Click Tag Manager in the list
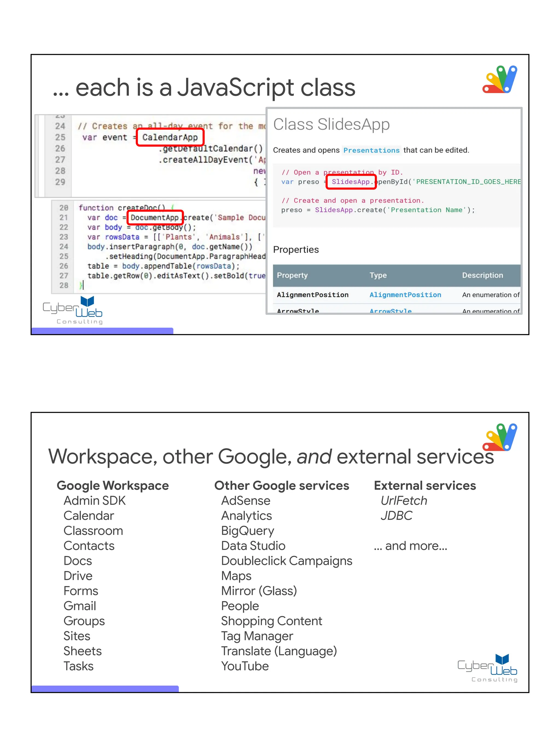 (x=257, y=636)
